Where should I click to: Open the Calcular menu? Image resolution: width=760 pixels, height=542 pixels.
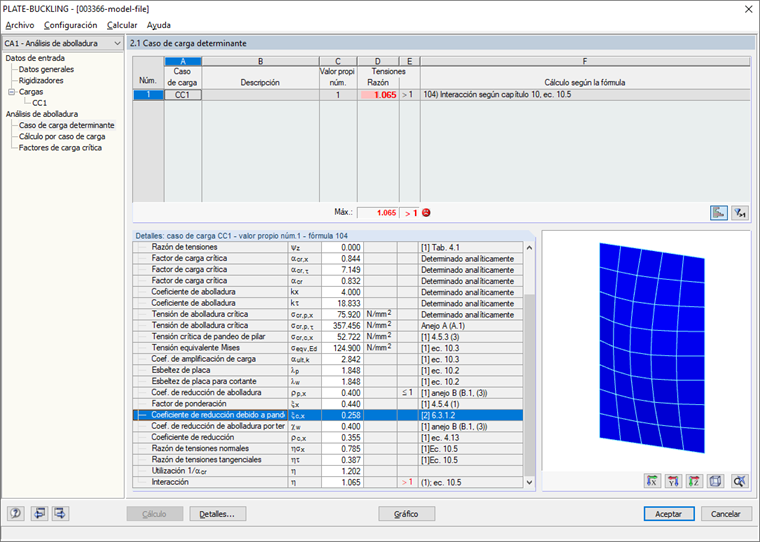pyautogui.click(x=122, y=25)
